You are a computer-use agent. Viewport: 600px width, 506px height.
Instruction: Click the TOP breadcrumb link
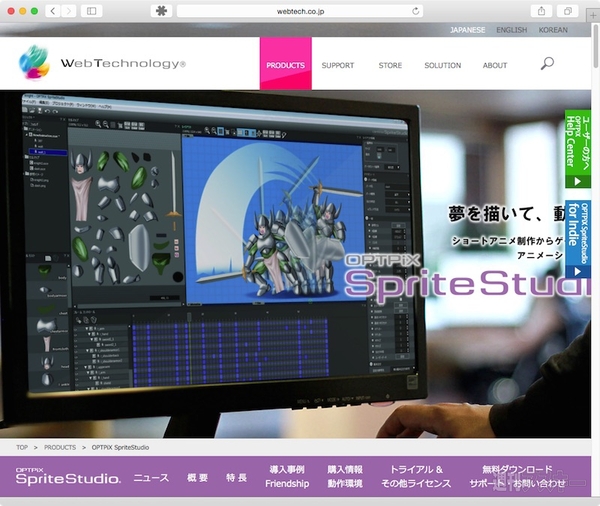pos(22,447)
